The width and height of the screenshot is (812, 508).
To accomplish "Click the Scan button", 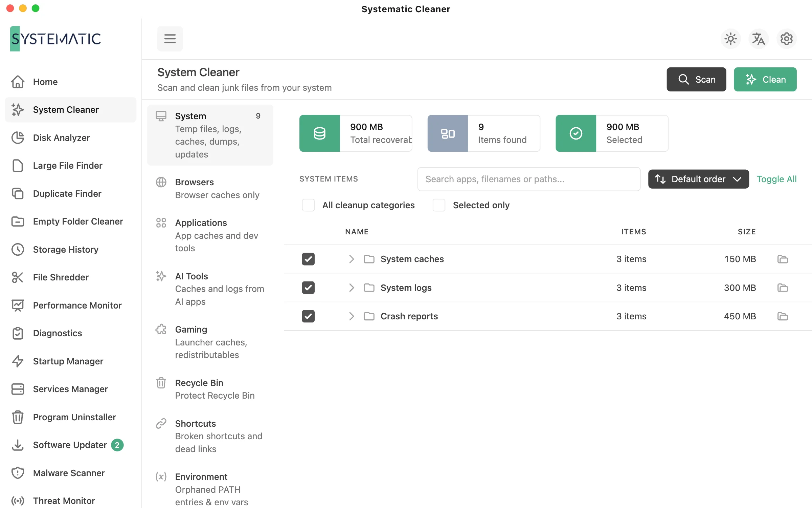I will pos(696,79).
